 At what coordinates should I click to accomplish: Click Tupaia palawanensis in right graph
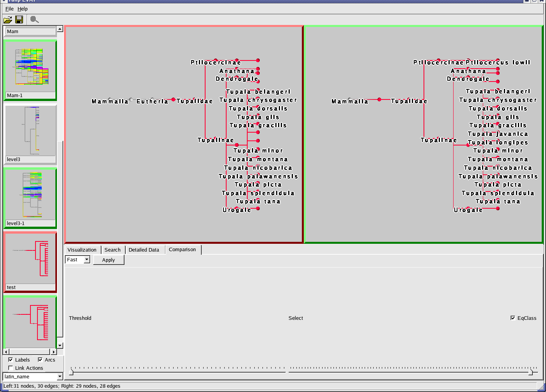tap(498, 176)
